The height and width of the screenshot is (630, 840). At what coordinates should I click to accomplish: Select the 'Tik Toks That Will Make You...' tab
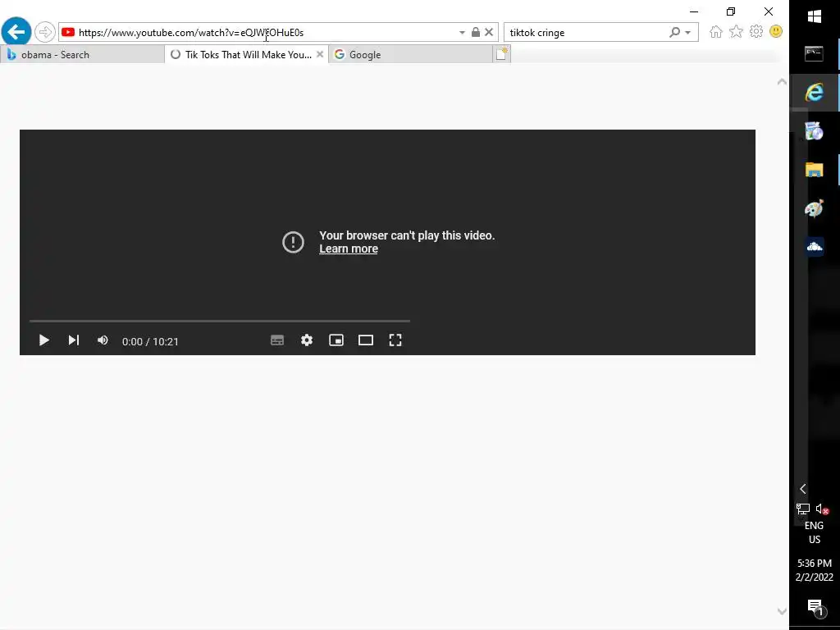[x=246, y=55]
